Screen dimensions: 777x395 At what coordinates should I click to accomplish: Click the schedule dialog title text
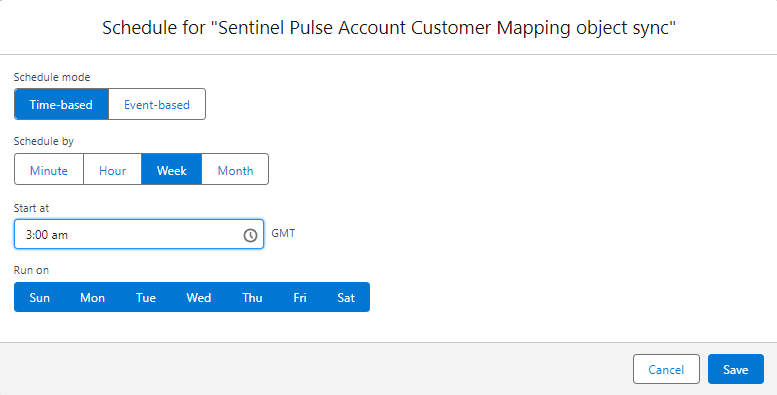pos(389,28)
